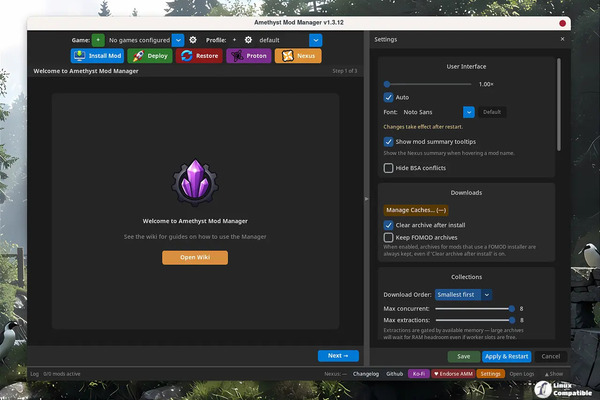600x400 pixels.
Task: Open the Changelog link
Action: coord(366,374)
